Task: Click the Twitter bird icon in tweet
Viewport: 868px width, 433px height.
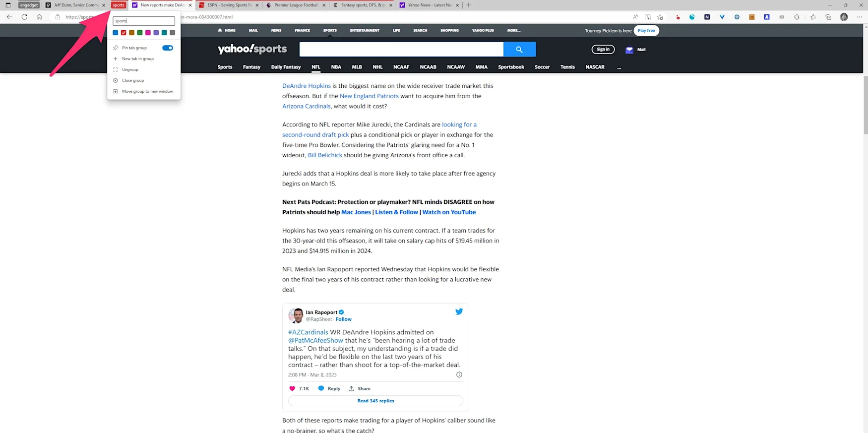Action: pos(459,311)
